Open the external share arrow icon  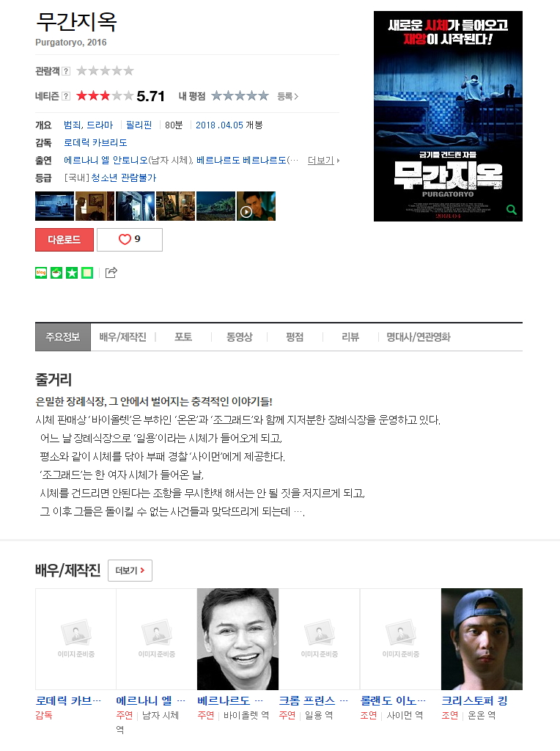pos(111,273)
